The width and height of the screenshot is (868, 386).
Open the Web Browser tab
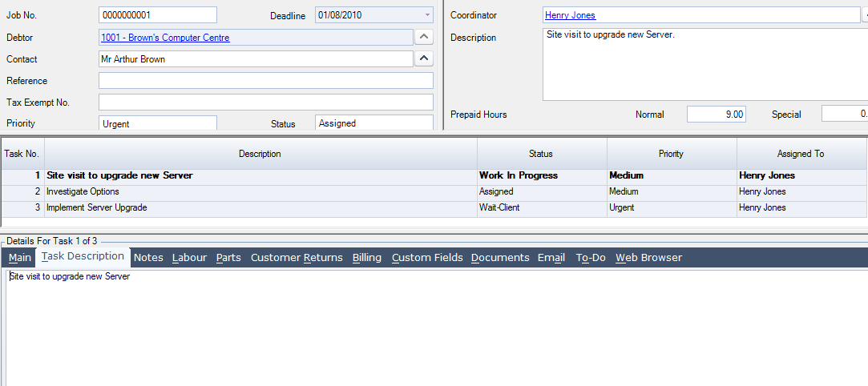point(648,258)
